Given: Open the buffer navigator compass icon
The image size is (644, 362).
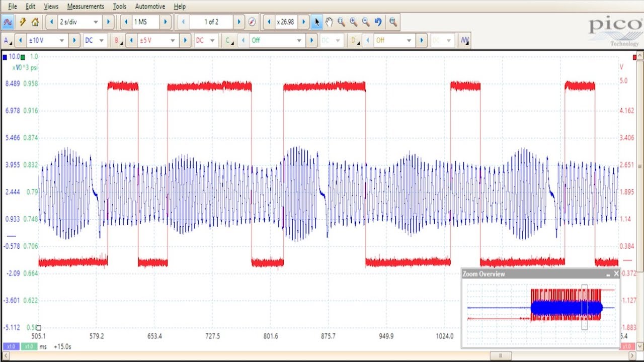Looking at the screenshot, I should pyautogui.click(x=252, y=22).
